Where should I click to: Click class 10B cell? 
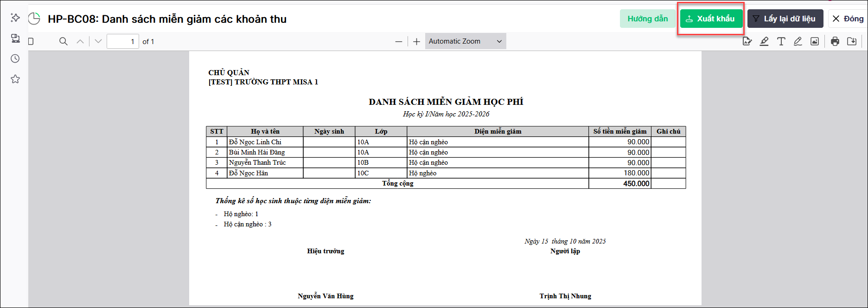[381, 162]
